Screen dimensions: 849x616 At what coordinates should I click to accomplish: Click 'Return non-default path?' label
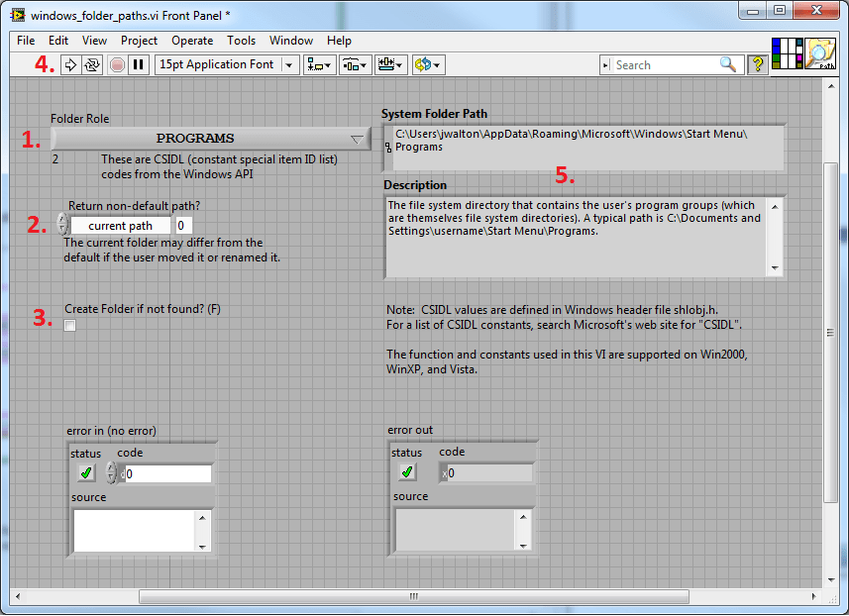click(x=134, y=206)
